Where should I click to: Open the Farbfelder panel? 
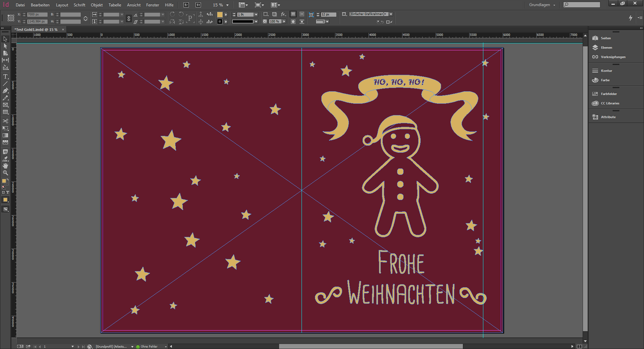tap(609, 94)
